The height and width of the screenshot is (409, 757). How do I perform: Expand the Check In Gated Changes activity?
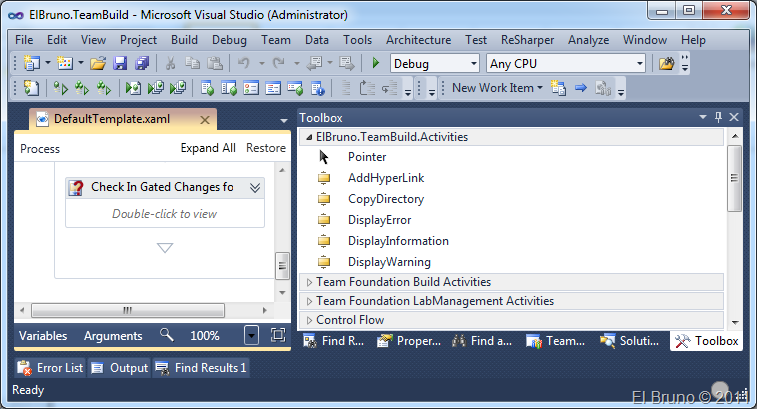point(255,187)
